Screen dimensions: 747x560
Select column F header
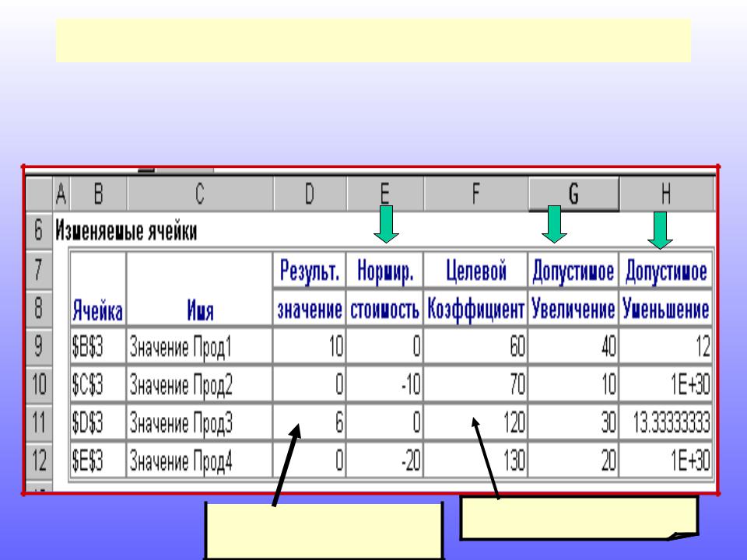[475, 194]
